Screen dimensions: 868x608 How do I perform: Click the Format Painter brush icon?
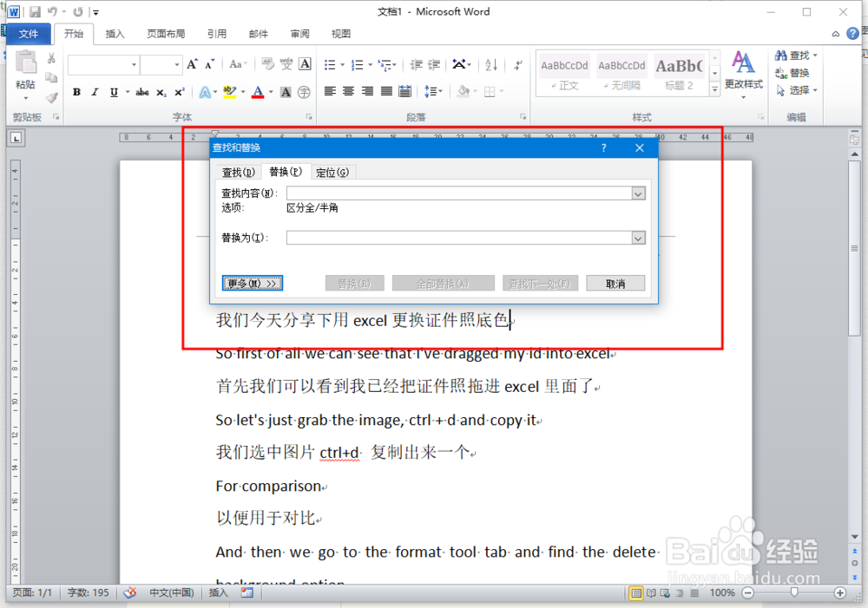click(51, 98)
